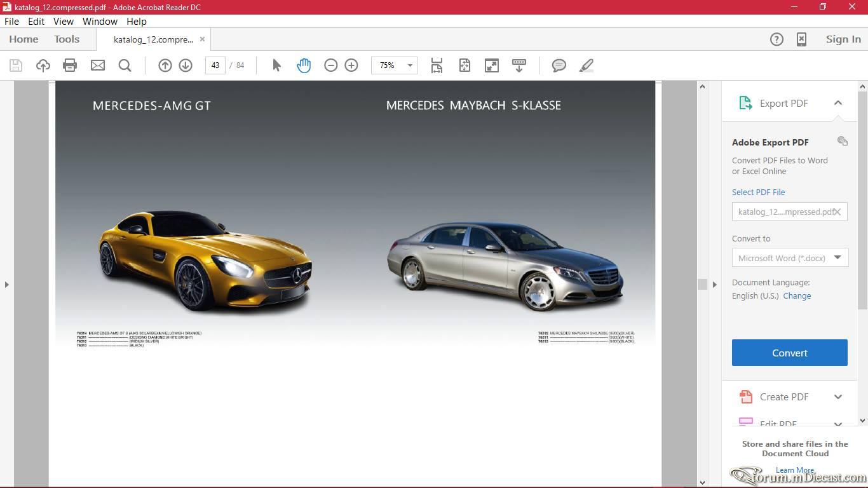Image resolution: width=868 pixels, height=488 pixels.
Task: Click the copy icon beside Adobe Export PDF
Action: tap(843, 141)
